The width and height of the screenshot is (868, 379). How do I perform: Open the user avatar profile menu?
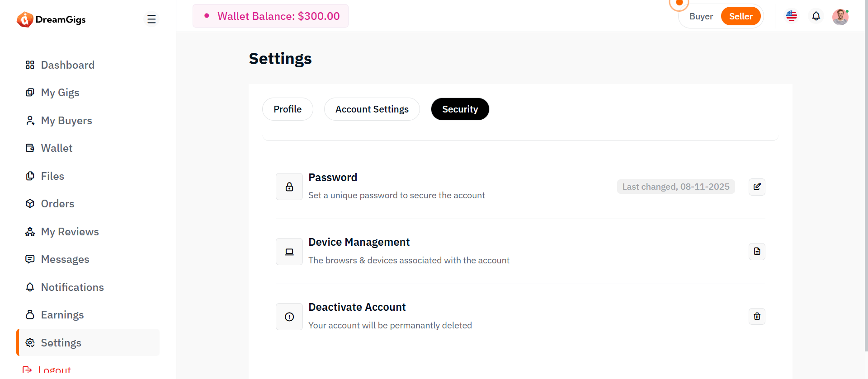coord(840,17)
